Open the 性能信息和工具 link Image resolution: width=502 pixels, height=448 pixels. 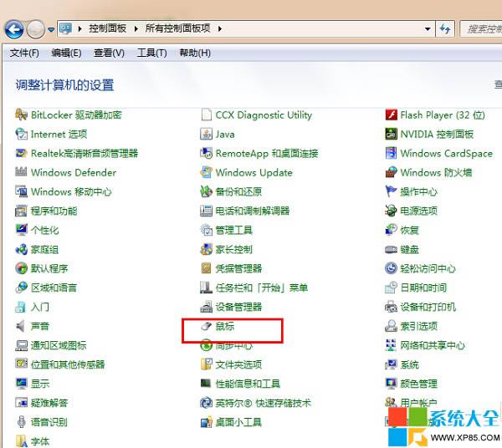tap(248, 384)
